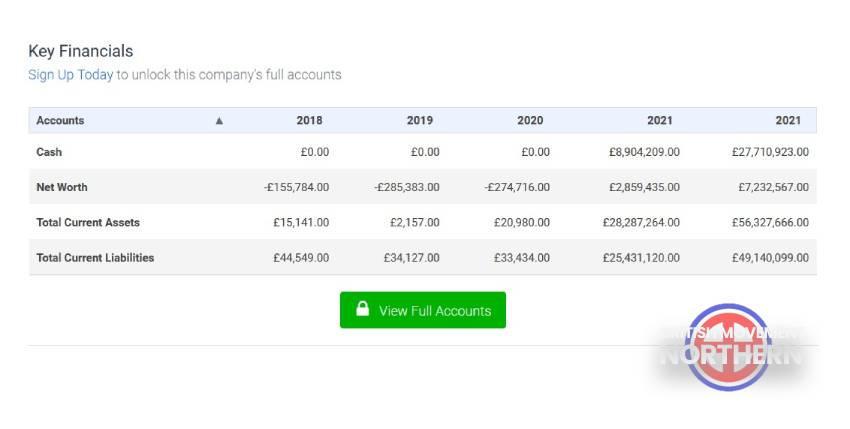Click the View Full Accounts button
This screenshot has width=850, height=429.
[423, 310]
